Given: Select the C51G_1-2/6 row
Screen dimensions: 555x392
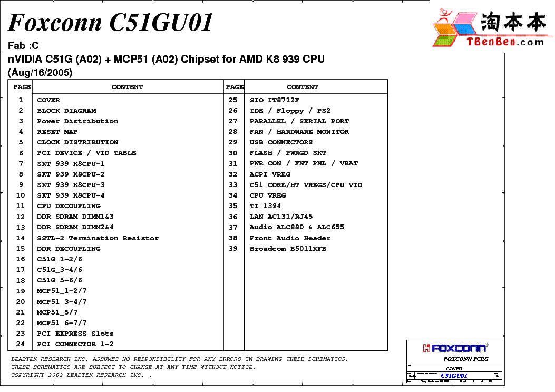Looking at the screenshot, I should (x=60, y=259).
